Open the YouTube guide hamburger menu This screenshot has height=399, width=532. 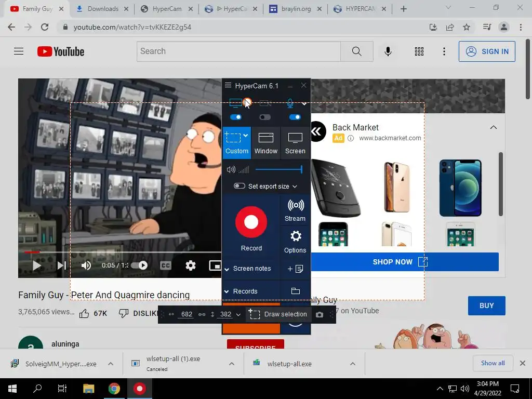tap(19, 51)
